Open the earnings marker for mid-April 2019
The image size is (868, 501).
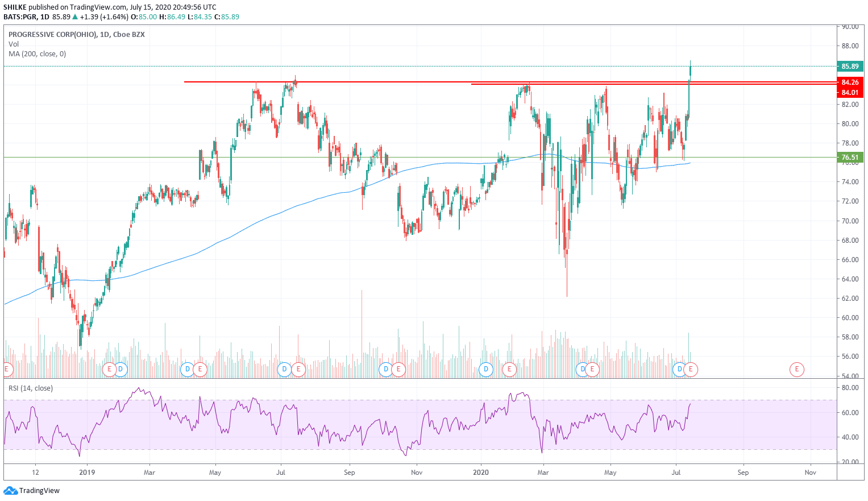pyautogui.click(x=200, y=369)
